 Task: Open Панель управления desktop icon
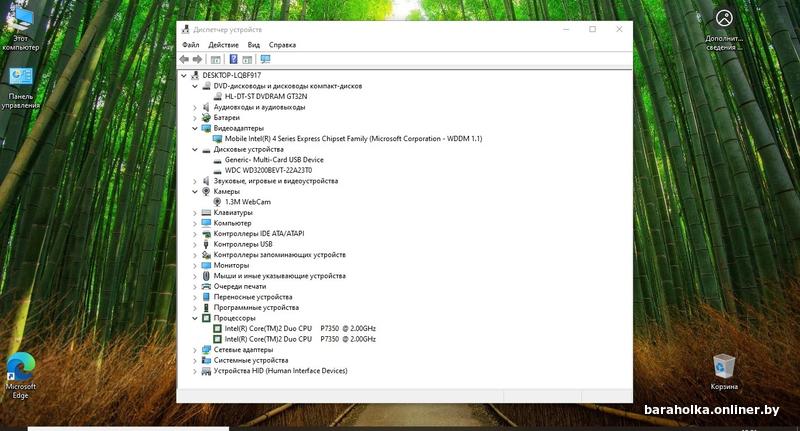point(20,88)
